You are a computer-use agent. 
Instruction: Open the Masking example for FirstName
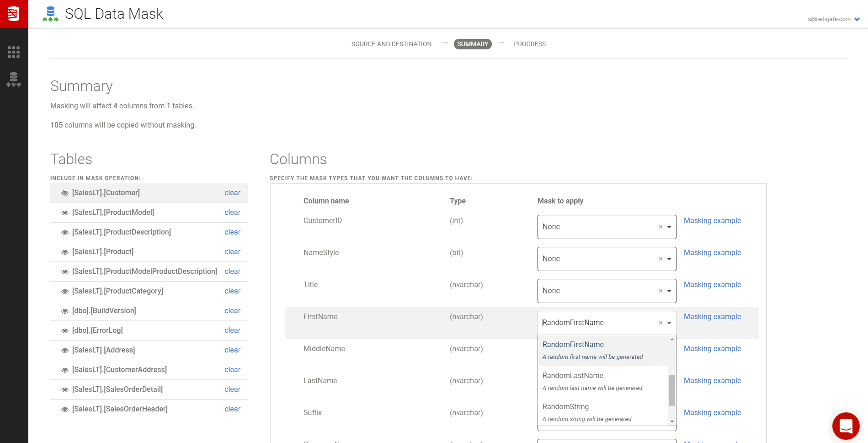point(712,316)
